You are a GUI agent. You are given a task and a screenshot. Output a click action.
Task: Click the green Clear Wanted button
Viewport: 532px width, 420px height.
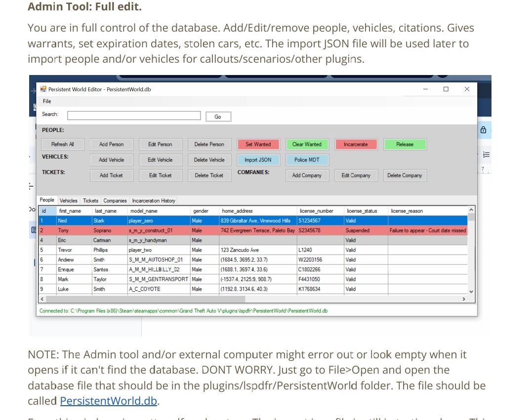click(x=307, y=145)
